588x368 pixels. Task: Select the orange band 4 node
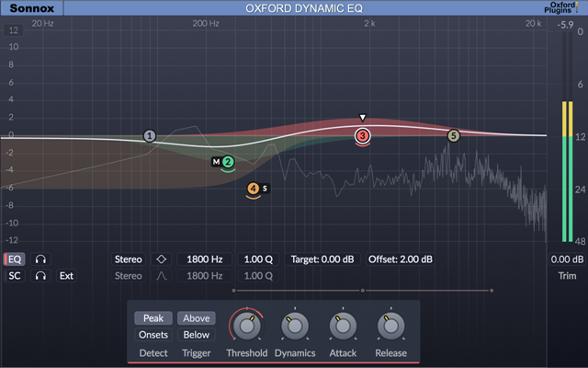254,188
